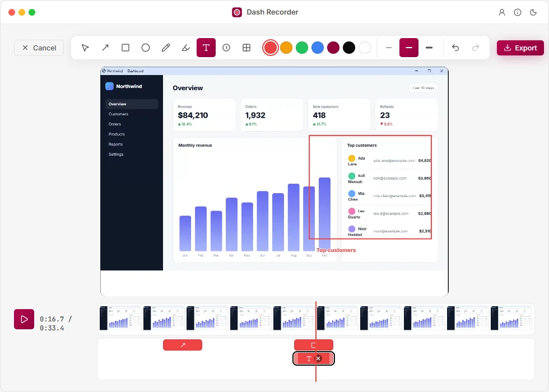Click kofi@example.com in customer list
Viewport: 549px width, 392px height.
(x=390, y=179)
